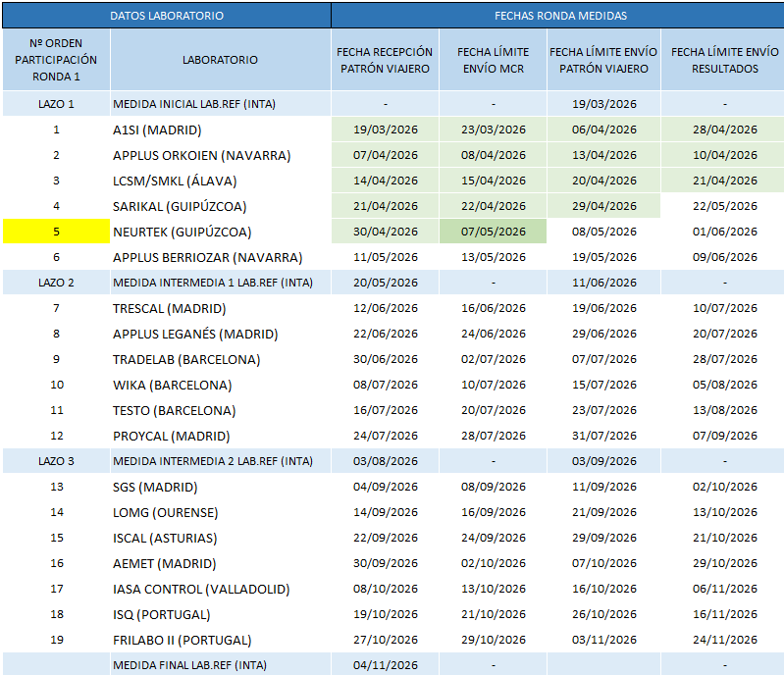
Task: Click order number 19 in first column
Action: [x=57, y=640]
